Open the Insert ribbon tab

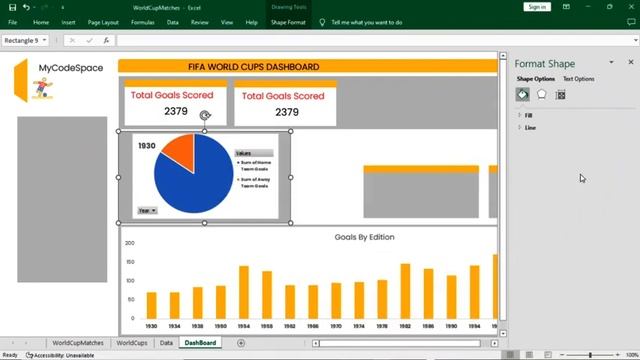click(68, 22)
